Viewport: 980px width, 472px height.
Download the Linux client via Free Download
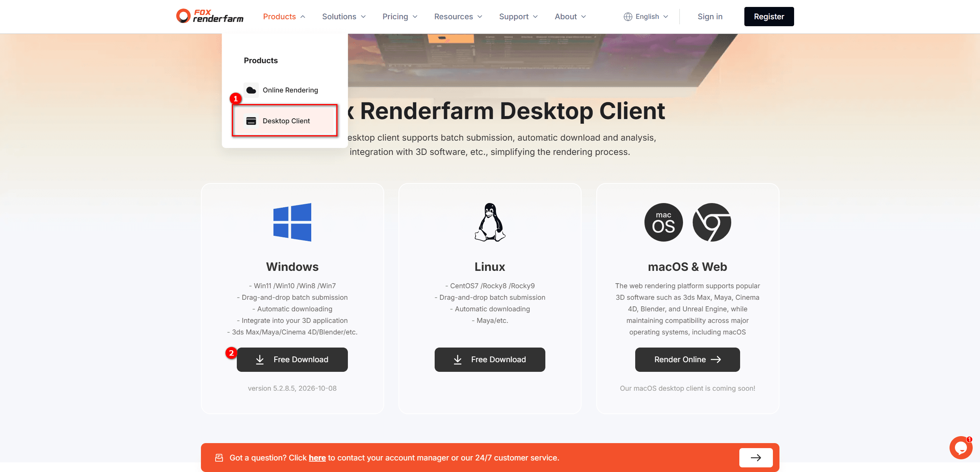[x=490, y=359]
